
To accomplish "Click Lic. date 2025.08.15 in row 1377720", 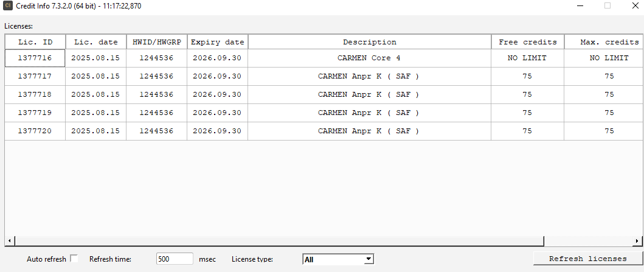I will [95, 131].
